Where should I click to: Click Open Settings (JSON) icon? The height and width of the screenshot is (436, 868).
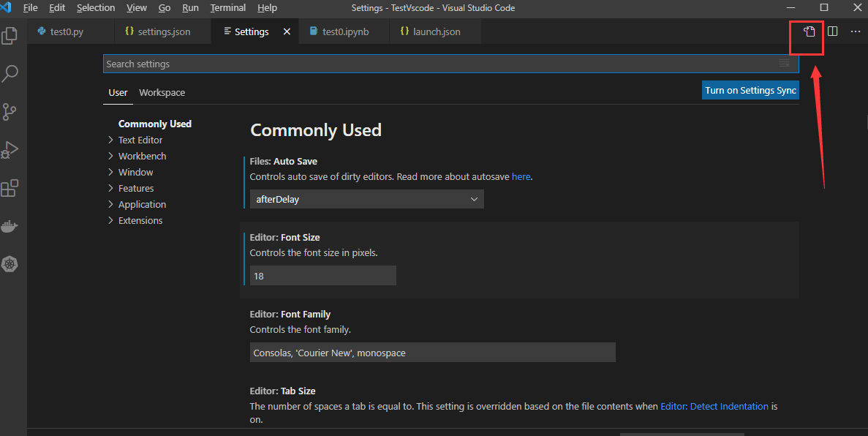(809, 31)
